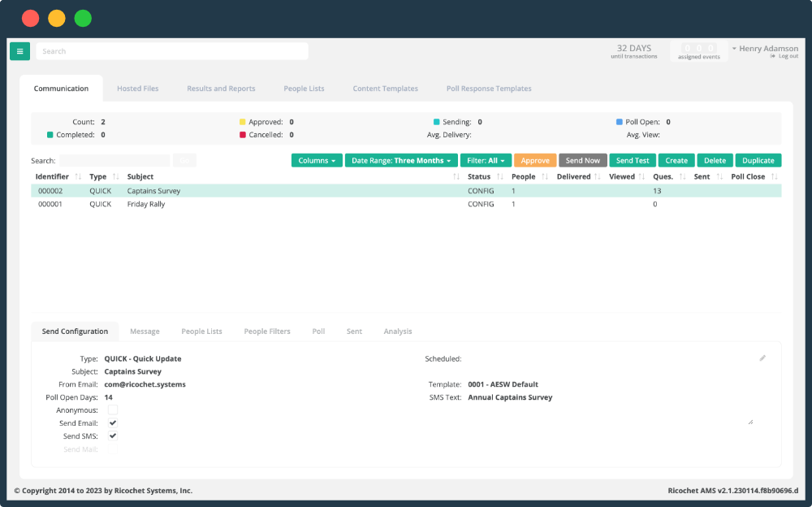
Task: Sort by Status column arrows
Action: [x=499, y=177]
